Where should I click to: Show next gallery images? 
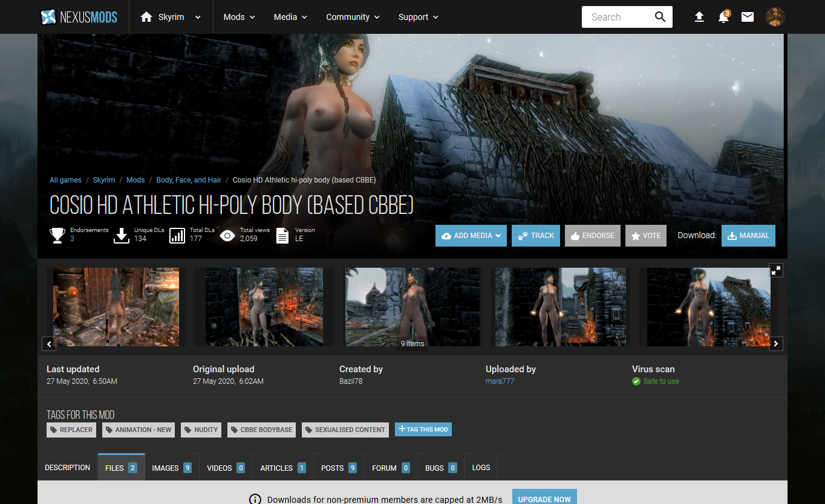click(776, 344)
